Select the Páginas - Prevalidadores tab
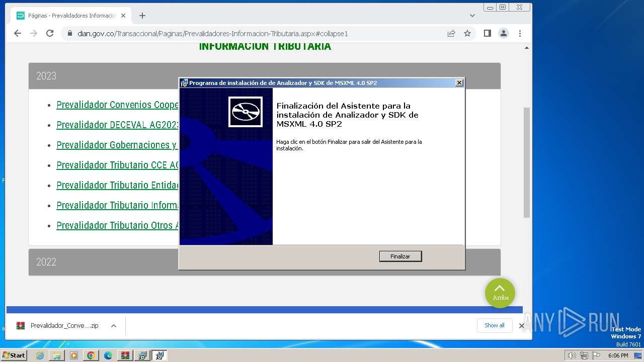This screenshot has height=362, width=644. click(x=70, y=16)
